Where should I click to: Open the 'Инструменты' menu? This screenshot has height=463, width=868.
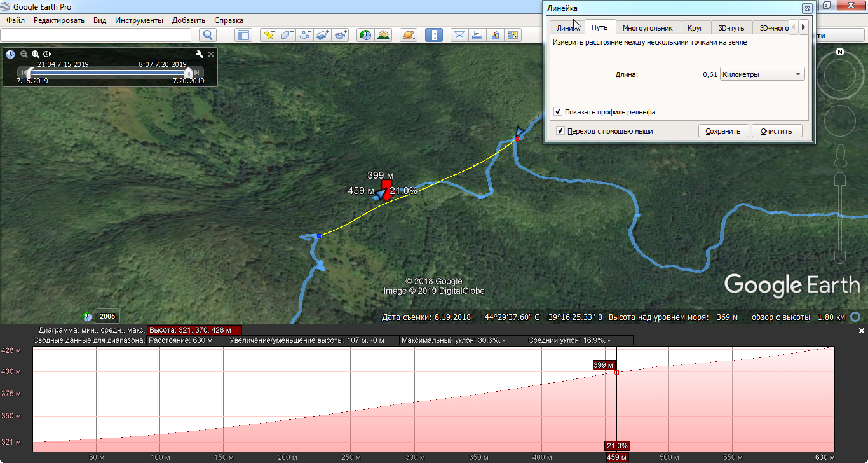[x=139, y=20]
